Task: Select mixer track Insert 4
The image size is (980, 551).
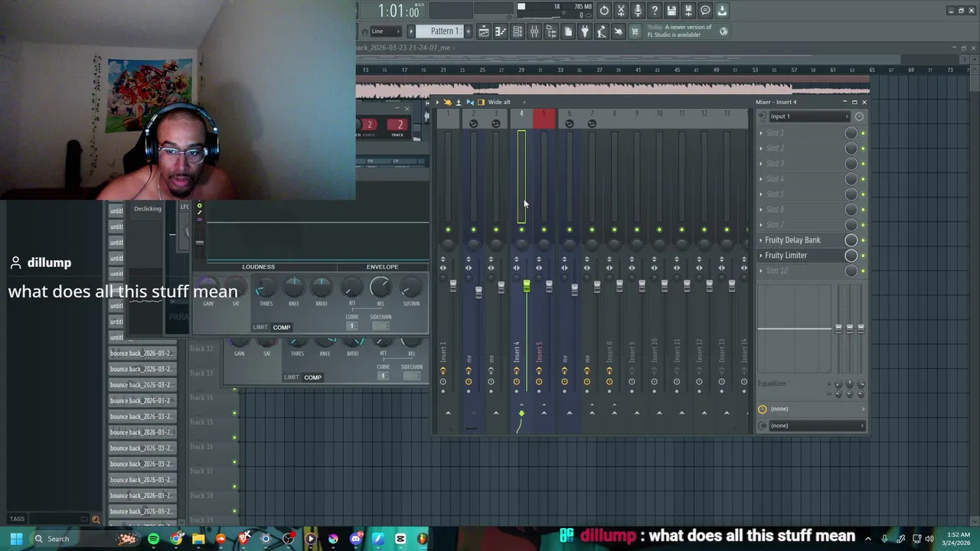Action: [517, 353]
